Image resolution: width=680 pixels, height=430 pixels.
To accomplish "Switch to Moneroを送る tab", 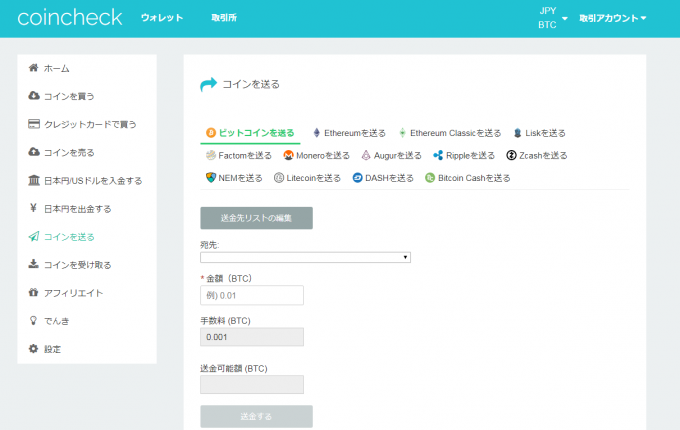I will 316,155.
